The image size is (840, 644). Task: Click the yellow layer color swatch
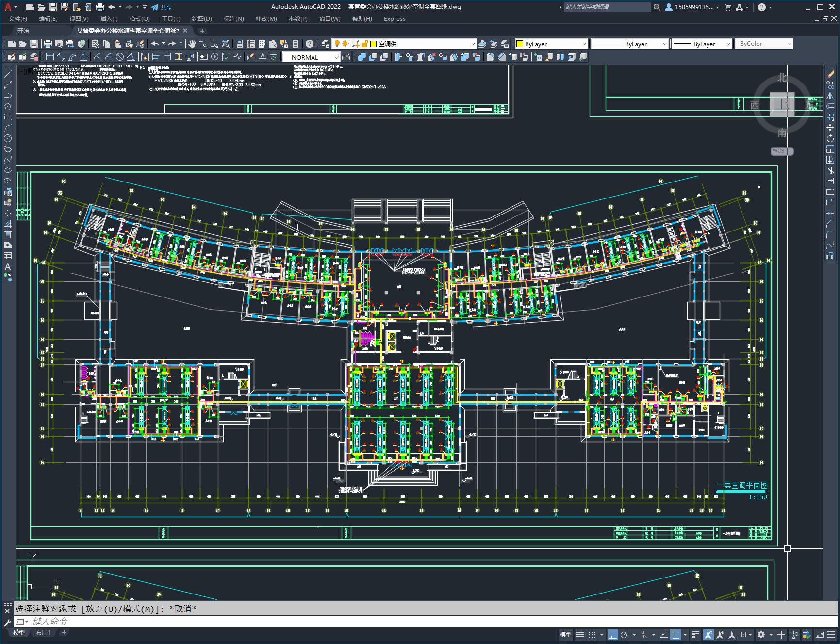point(374,44)
